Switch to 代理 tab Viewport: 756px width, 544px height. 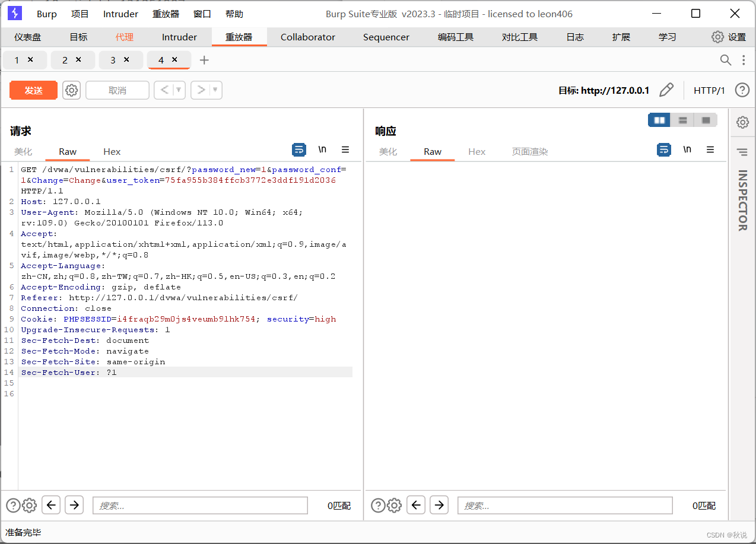pos(125,37)
